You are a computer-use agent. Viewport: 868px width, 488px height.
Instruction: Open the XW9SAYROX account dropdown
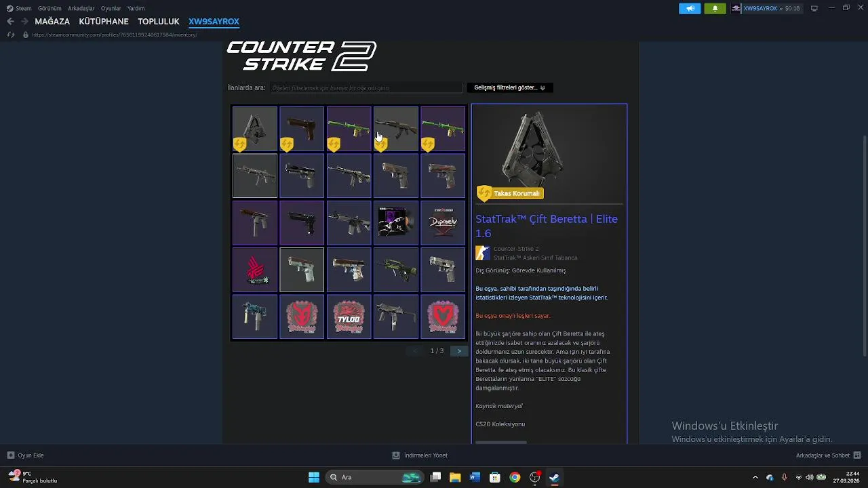click(x=766, y=8)
